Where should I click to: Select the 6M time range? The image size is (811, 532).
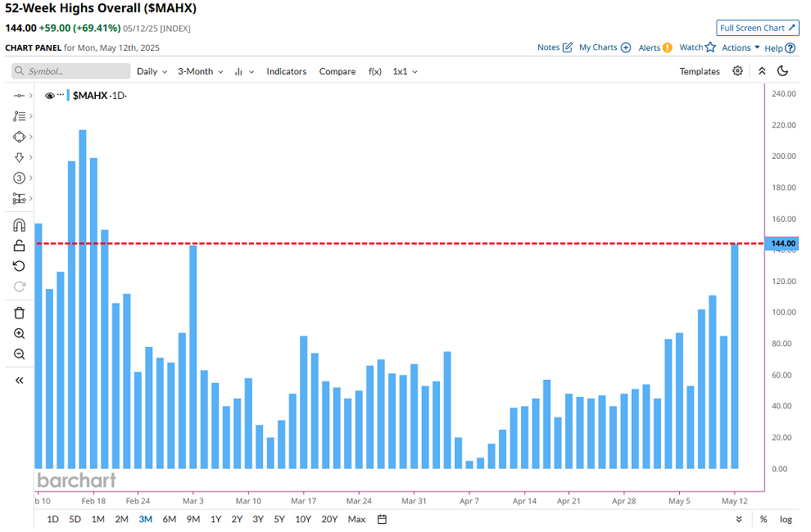point(170,519)
